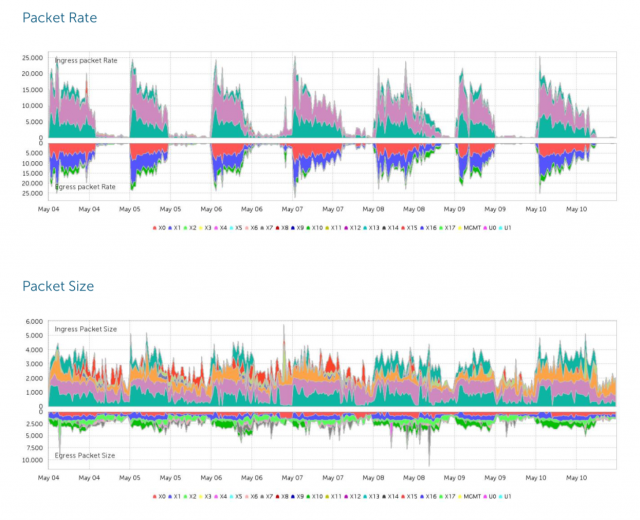Click X11 legend entry under Packet Size chart
Image resolution: width=640 pixels, height=520 pixels.
click(x=333, y=496)
